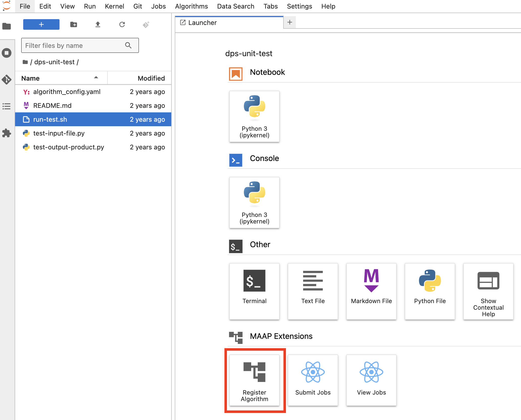Screen dimensions: 521x420
Task: Launch View Jobs extension
Action: 371,380
